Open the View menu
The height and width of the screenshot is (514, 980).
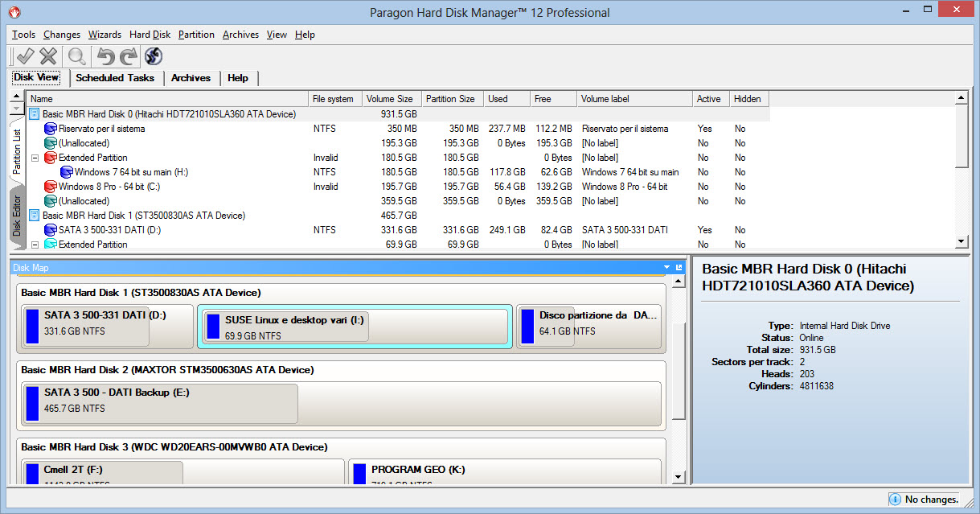tap(277, 35)
